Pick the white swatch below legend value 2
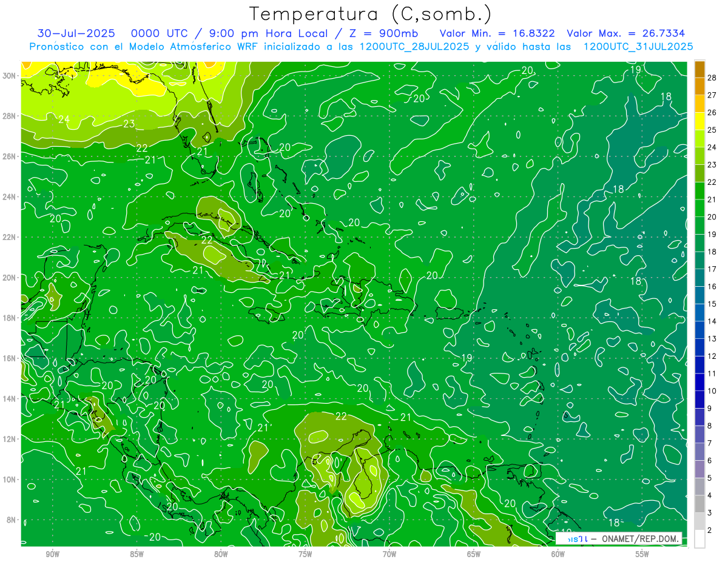 699,539
